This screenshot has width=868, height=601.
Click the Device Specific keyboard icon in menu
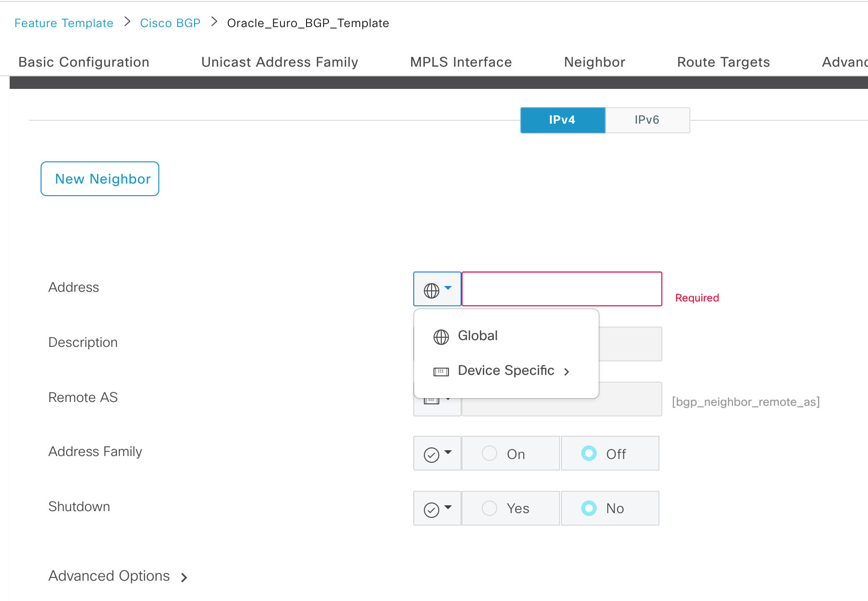(441, 372)
